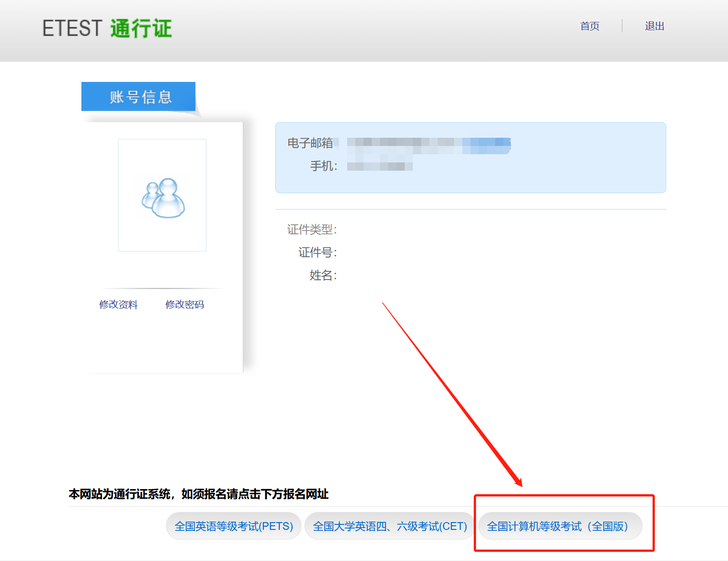Click the blurred email address value
The image size is (728, 561).
coord(428,145)
